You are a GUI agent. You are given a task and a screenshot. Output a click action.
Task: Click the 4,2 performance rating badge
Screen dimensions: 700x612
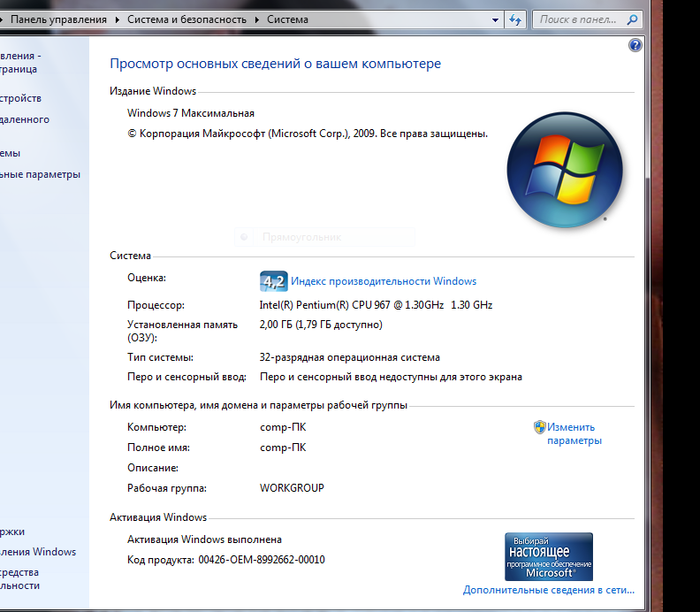(x=274, y=281)
